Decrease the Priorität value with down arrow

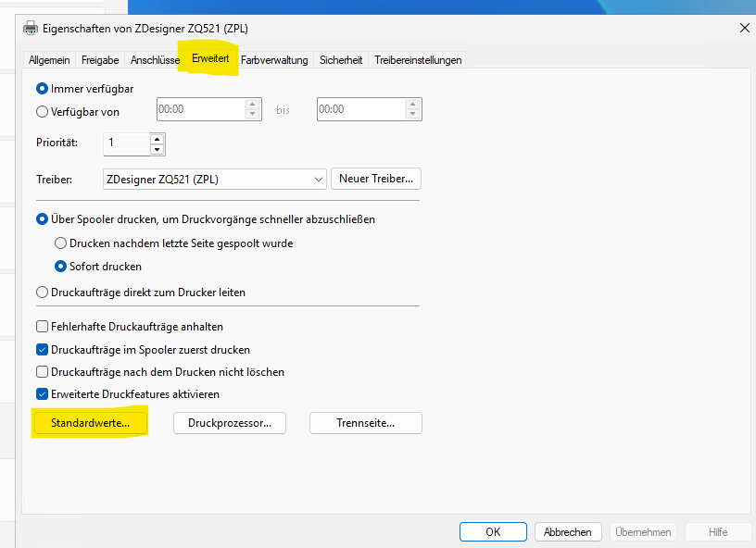coord(157,149)
